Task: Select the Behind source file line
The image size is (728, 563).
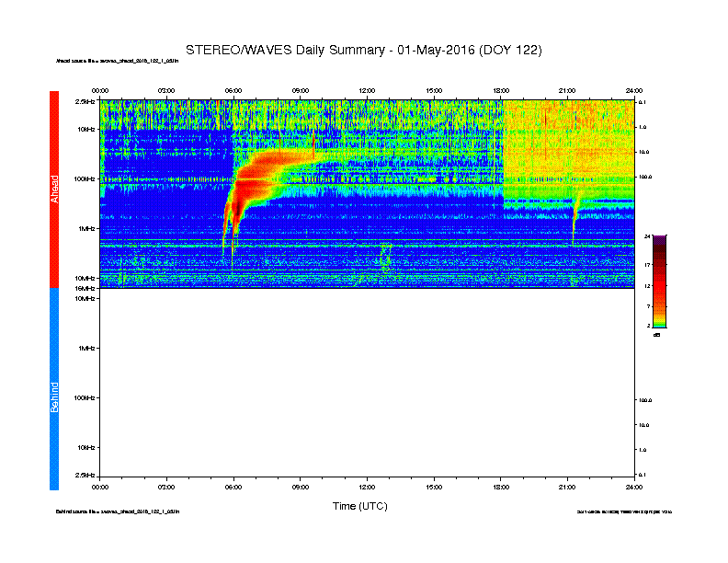Action: (x=118, y=511)
